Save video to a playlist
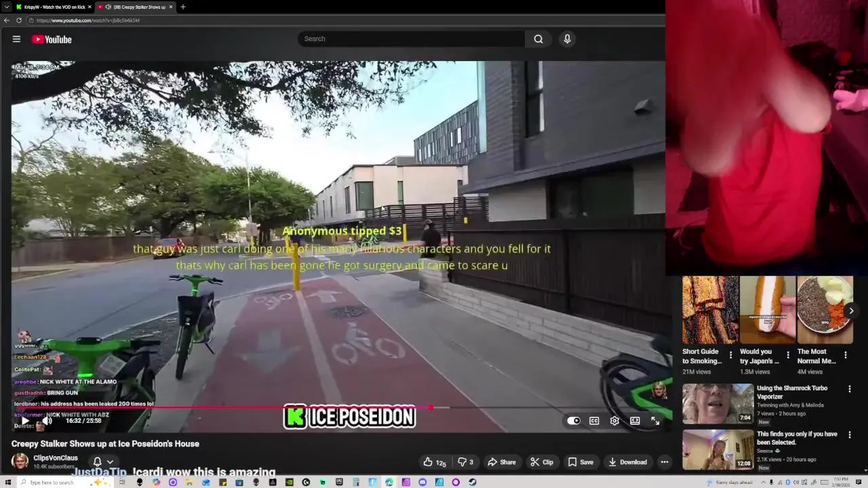This screenshot has width=868, height=488. (580, 462)
